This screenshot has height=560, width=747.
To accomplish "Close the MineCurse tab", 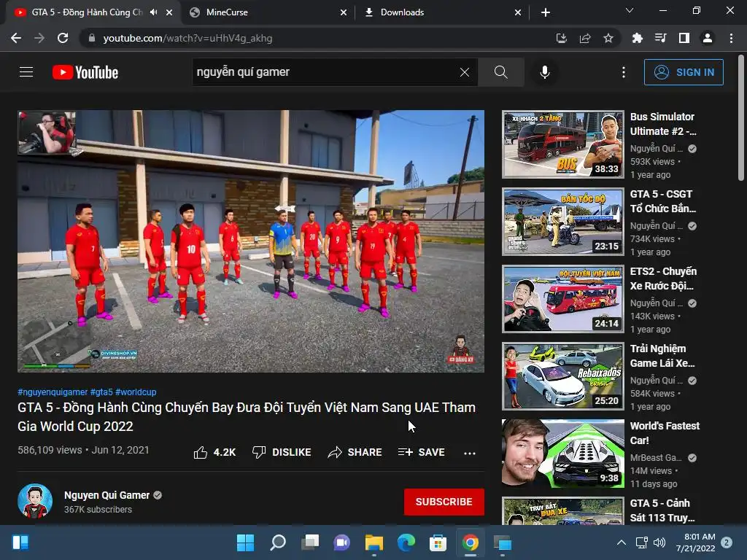I will point(344,12).
